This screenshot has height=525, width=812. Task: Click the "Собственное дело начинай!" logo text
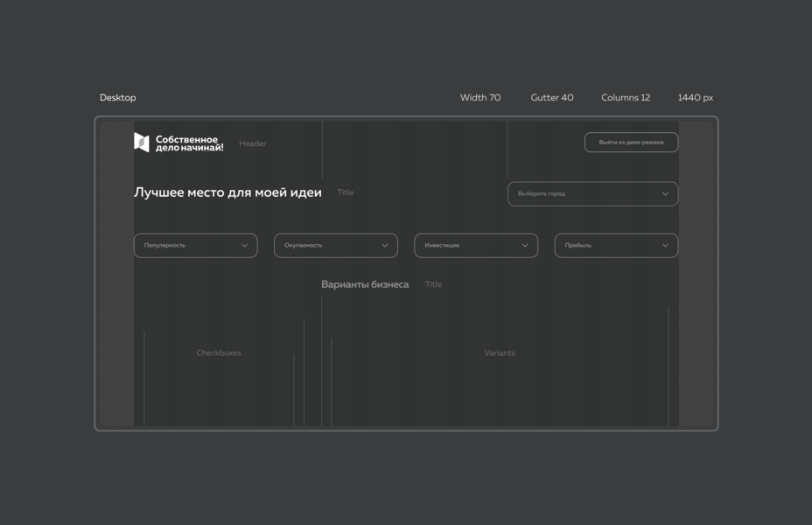tap(189, 143)
